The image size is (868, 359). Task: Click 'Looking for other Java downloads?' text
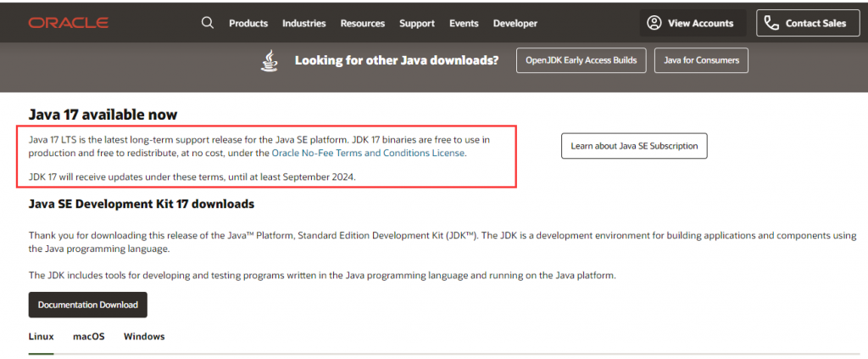tap(397, 60)
